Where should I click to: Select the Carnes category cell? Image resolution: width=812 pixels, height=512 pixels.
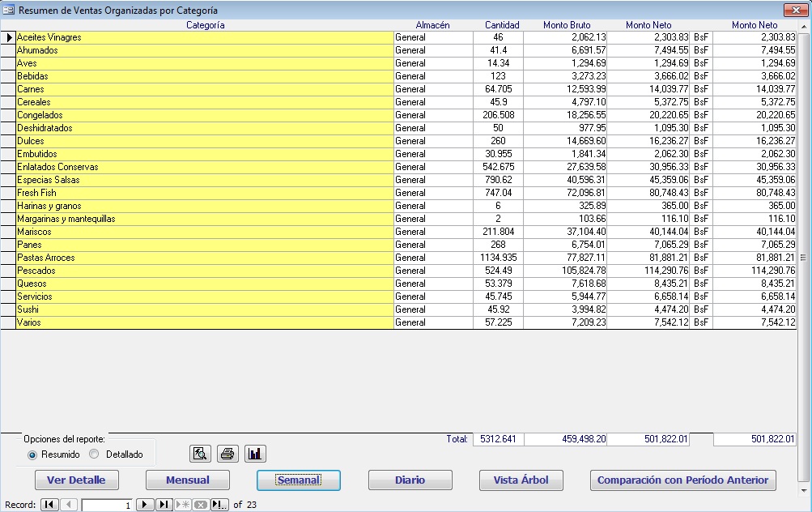(x=205, y=89)
